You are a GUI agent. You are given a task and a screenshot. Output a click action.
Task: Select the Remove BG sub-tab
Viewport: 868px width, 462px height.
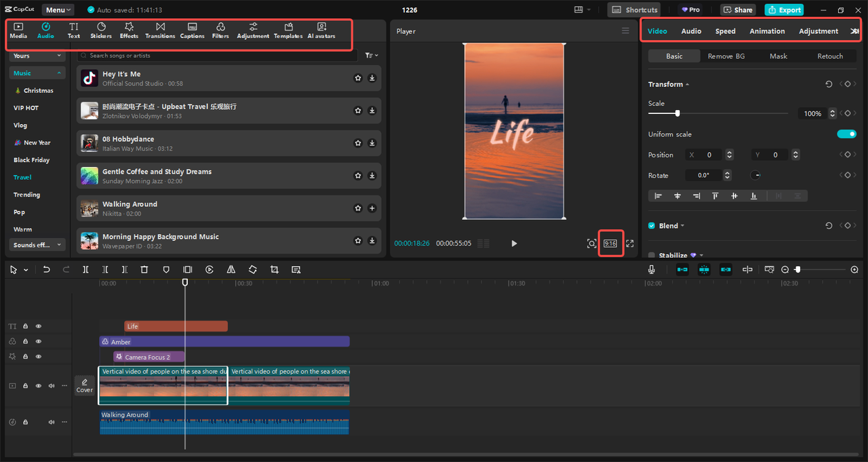[x=726, y=56]
